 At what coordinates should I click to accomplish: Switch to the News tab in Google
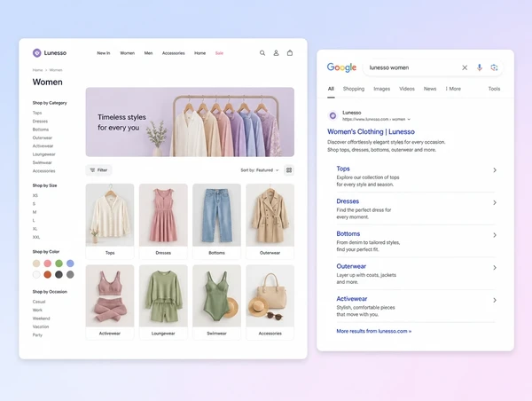(x=430, y=89)
